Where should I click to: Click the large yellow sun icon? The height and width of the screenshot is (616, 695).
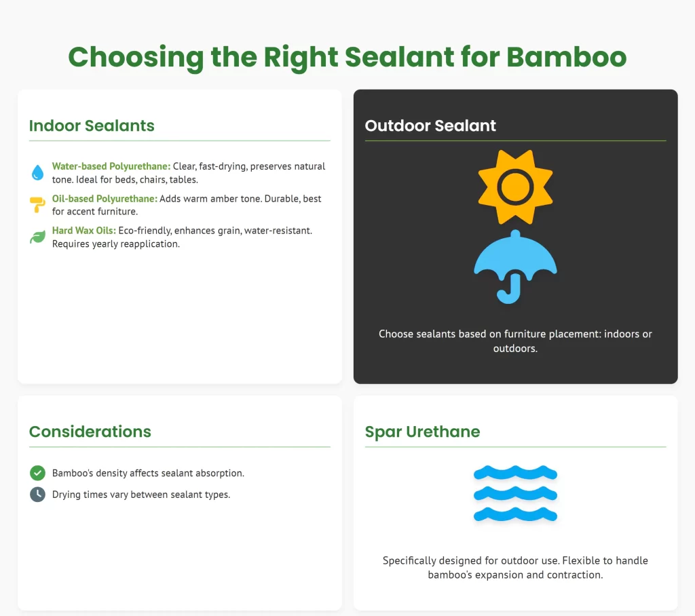516,187
